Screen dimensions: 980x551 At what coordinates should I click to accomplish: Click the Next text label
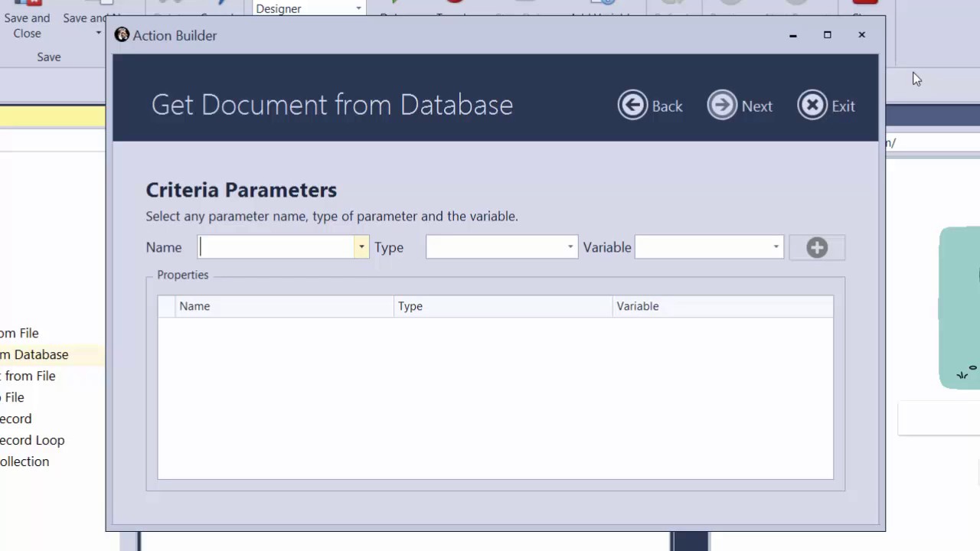click(756, 106)
